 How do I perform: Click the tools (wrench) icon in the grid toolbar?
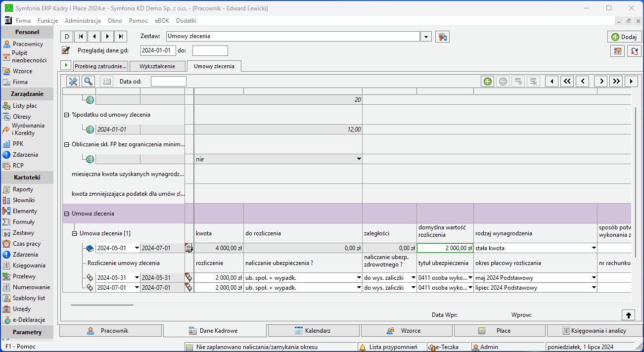[73, 82]
